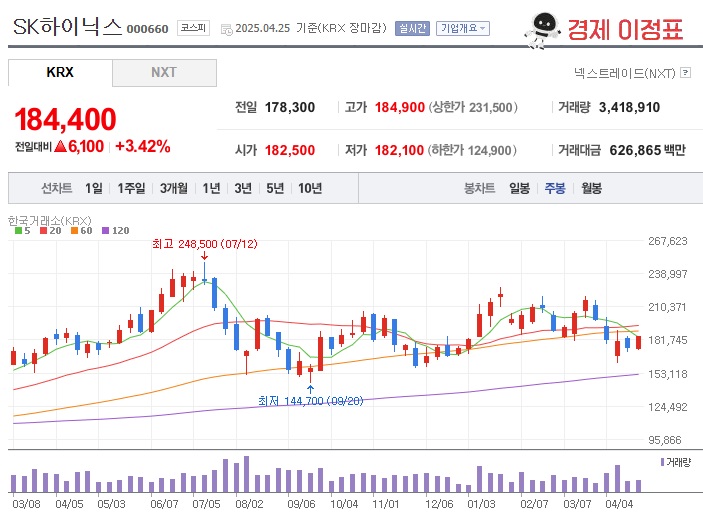Click the 저가 value 182,100
The image size is (703, 525).
(399, 150)
